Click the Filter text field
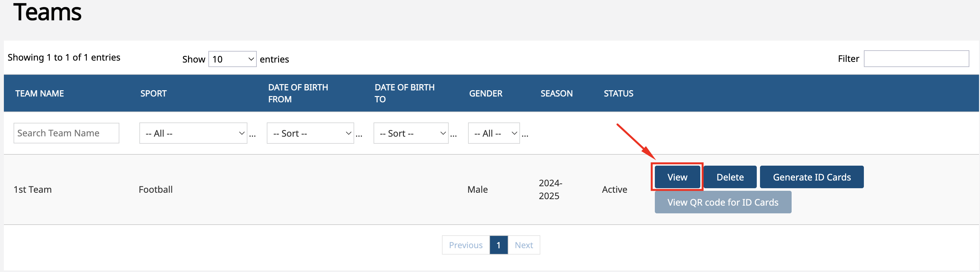This screenshot has height=272, width=980. point(916,59)
